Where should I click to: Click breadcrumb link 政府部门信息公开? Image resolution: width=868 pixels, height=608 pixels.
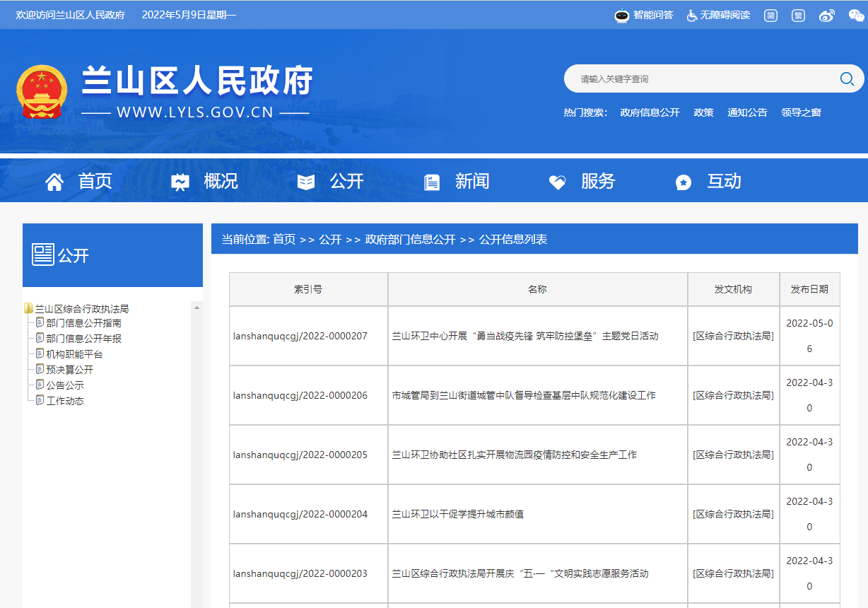point(410,240)
